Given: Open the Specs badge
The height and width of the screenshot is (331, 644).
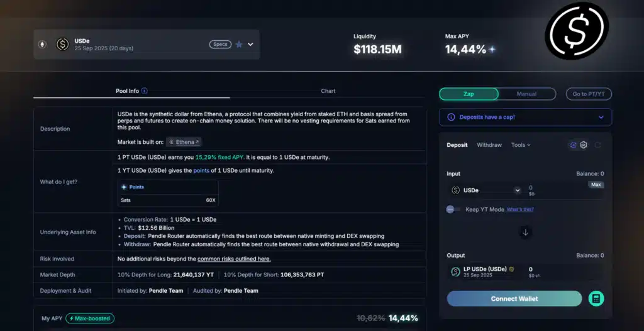Looking at the screenshot, I should click(220, 45).
